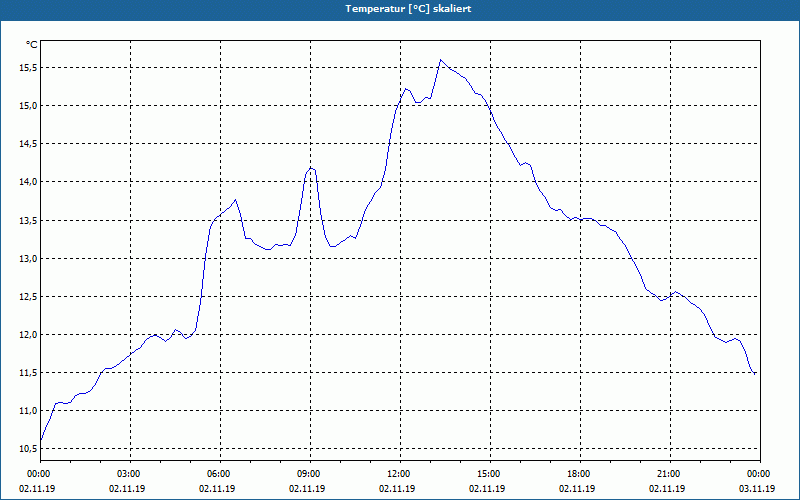This screenshot has width=800, height=500.
Task: Click the 18:00 time label
Action: click(580, 473)
